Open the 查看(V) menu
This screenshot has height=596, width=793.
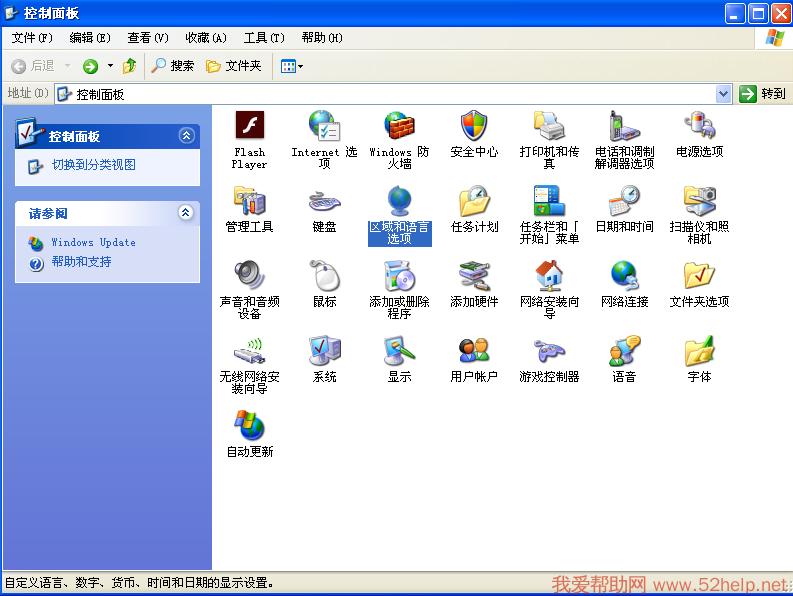tap(148, 38)
